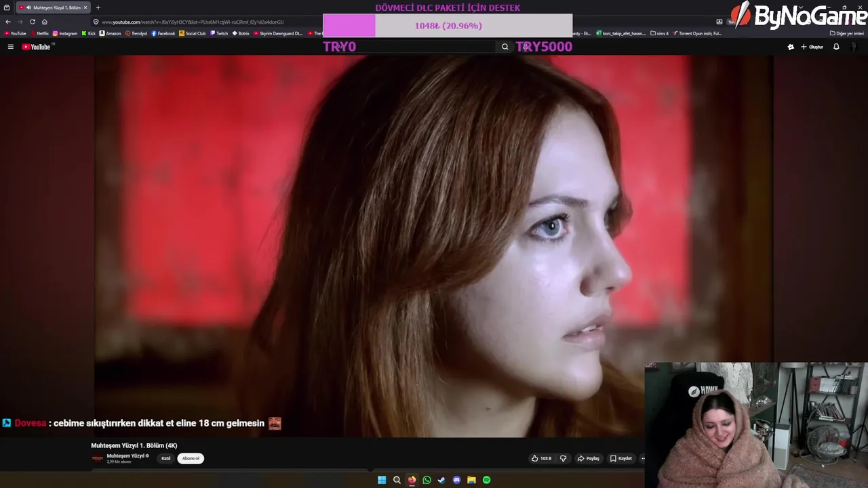Image resolution: width=868 pixels, height=488 pixels.
Task: Open WhatsApp from the taskbar
Action: 427,480
